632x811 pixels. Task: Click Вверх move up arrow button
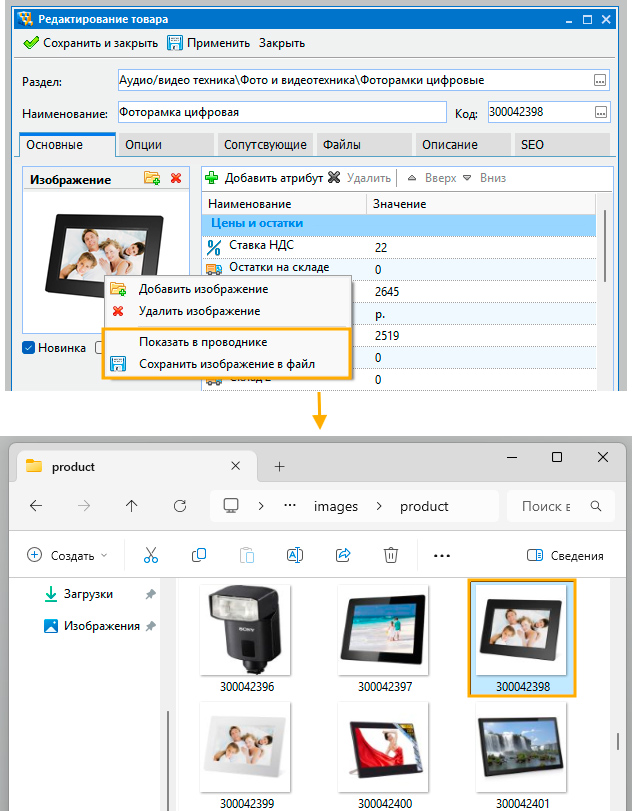pos(431,178)
